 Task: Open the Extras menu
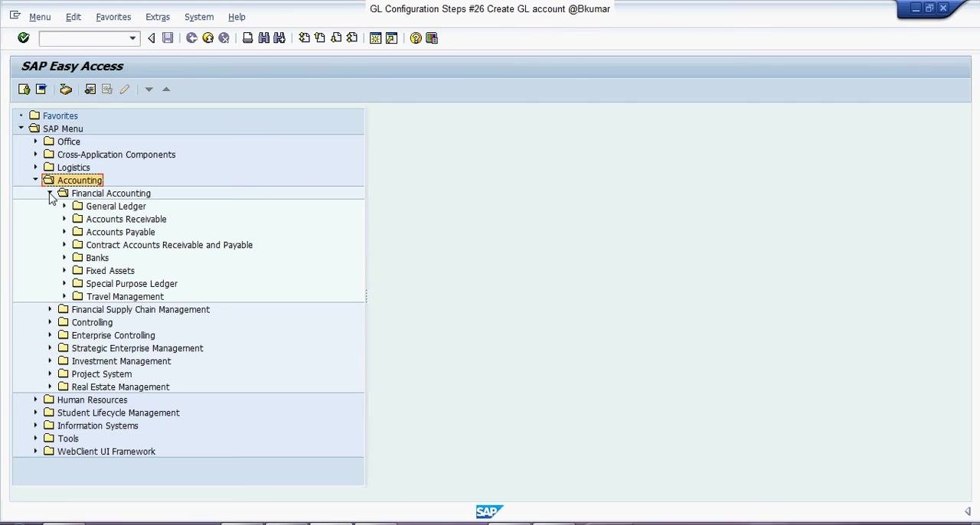pos(158,17)
